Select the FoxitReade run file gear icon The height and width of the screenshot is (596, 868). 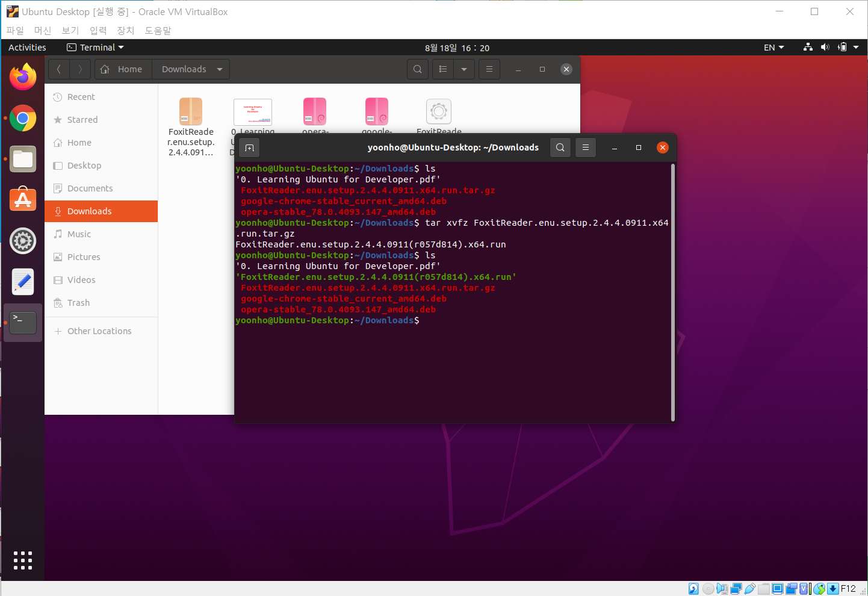[x=439, y=111]
